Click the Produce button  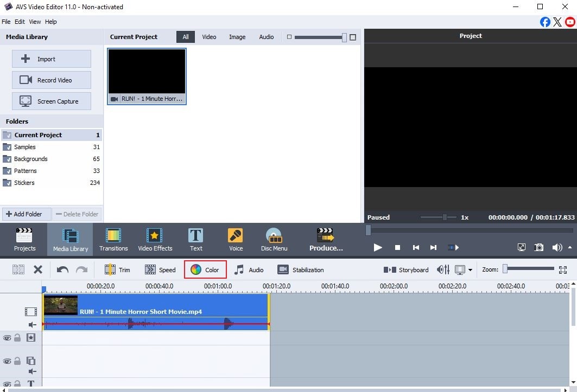(x=326, y=240)
